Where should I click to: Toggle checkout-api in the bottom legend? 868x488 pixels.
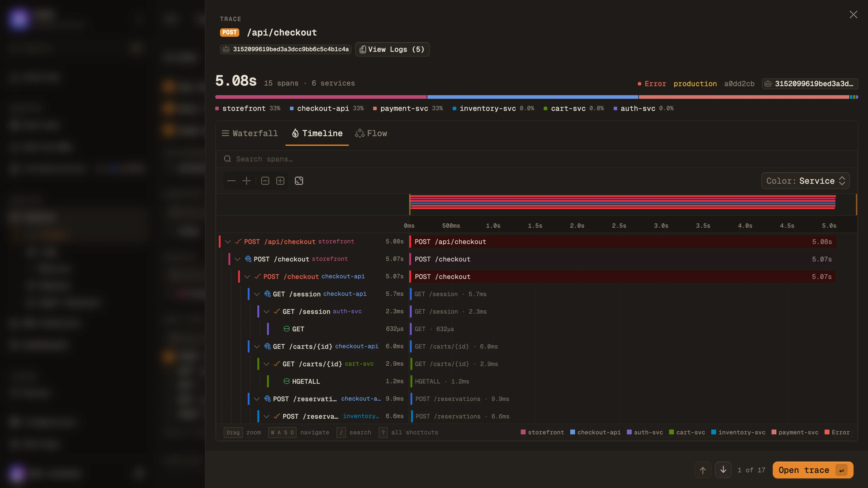pos(595,432)
